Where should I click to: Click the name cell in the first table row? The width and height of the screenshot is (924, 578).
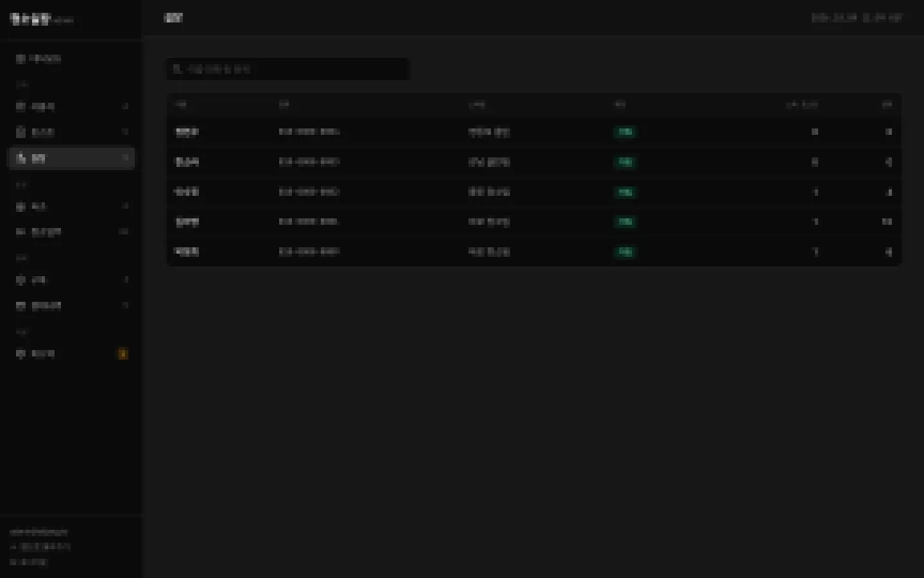(187, 132)
